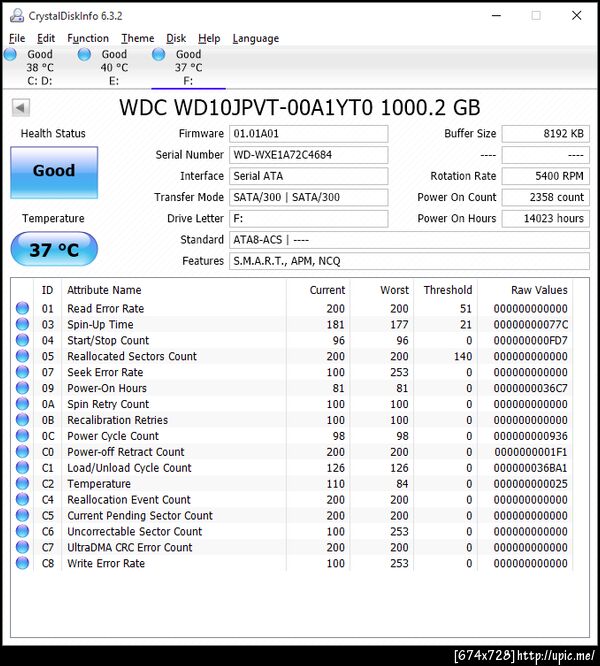This screenshot has width=600, height=666.
Task: Click the Good health status button
Action: (x=54, y=172)
